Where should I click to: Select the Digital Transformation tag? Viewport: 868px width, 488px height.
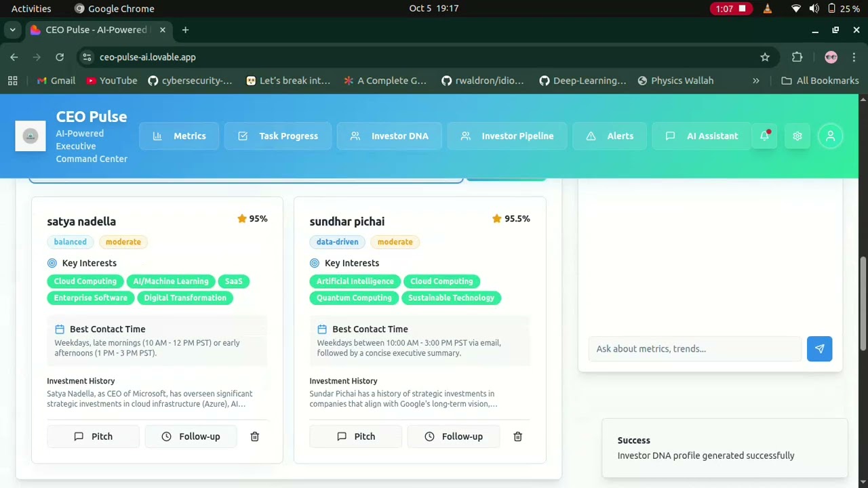coord(185,298)
